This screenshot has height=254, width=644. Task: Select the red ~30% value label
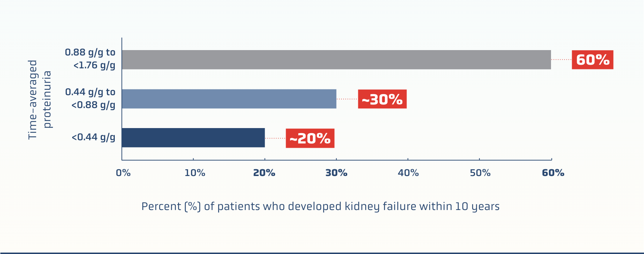coord(382,99)
